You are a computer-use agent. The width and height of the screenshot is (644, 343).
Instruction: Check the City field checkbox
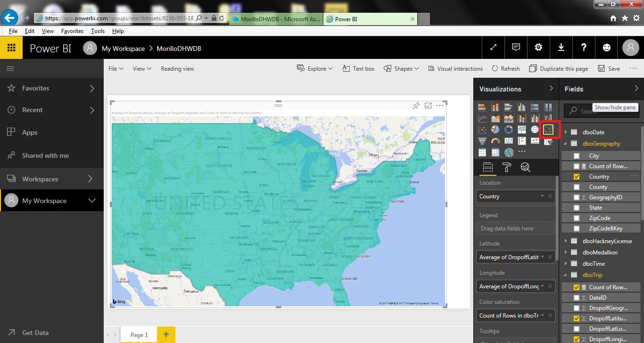[577, 156]
